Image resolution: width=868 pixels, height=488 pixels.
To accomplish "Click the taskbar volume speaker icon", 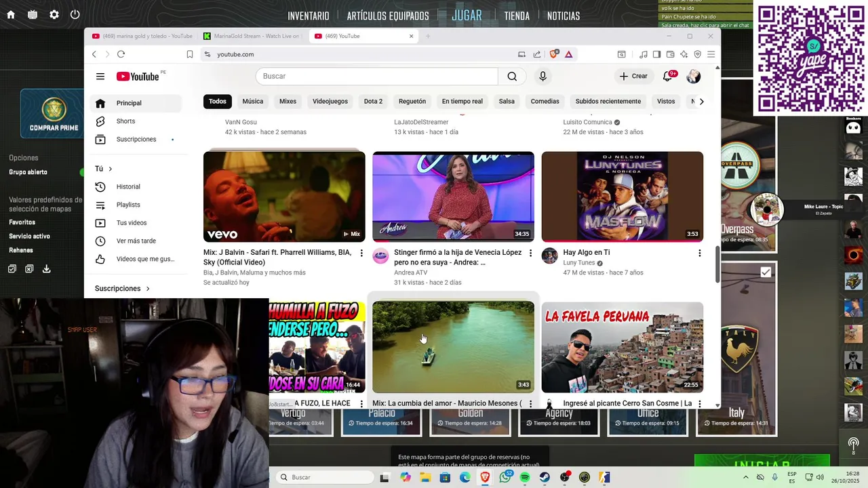I will pyautogui.click(x=820, y=478).
